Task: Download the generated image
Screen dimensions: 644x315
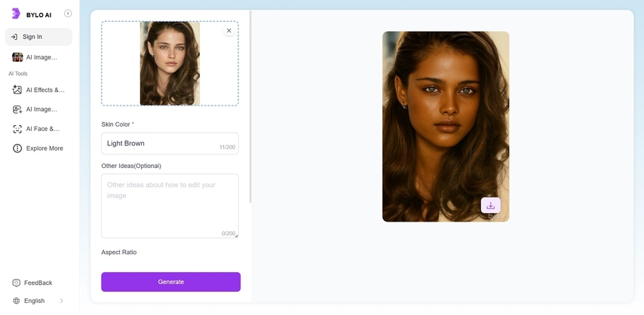Action: (x=490, y=205)
